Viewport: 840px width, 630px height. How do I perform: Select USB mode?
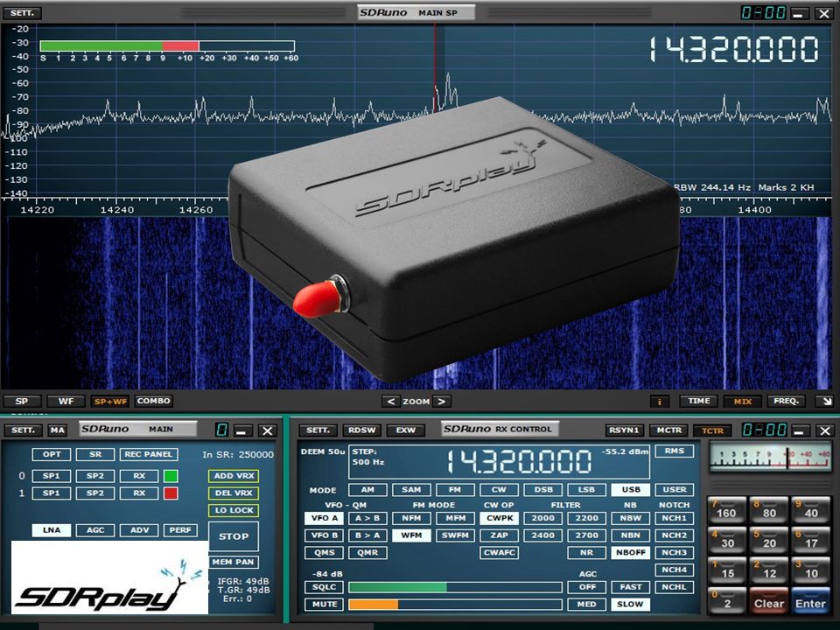(631, 490)
